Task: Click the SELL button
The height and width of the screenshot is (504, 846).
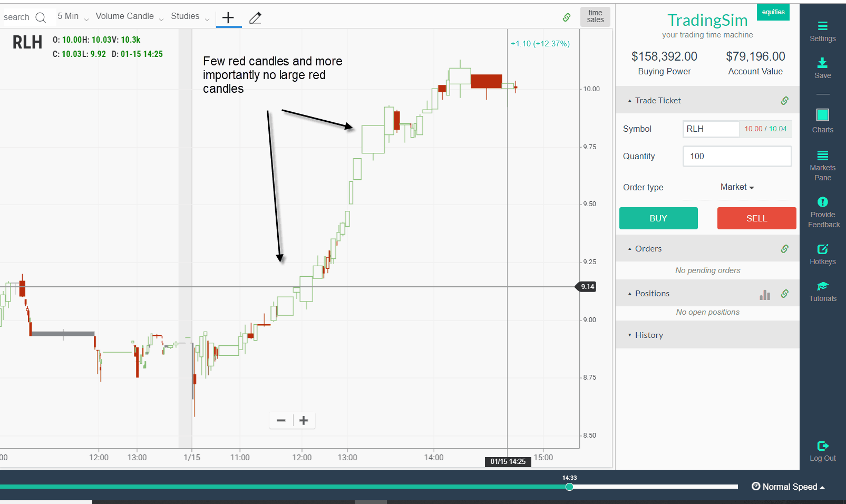Action: pos(756,218)
